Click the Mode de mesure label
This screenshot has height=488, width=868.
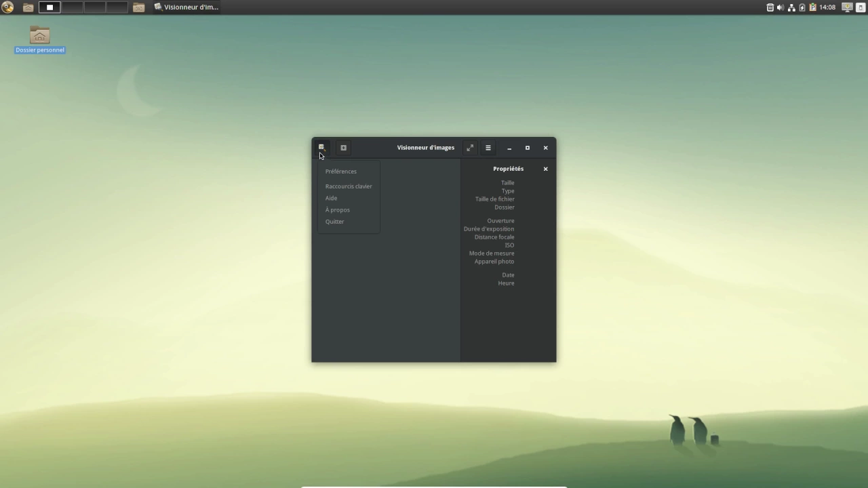coord(492,253)
